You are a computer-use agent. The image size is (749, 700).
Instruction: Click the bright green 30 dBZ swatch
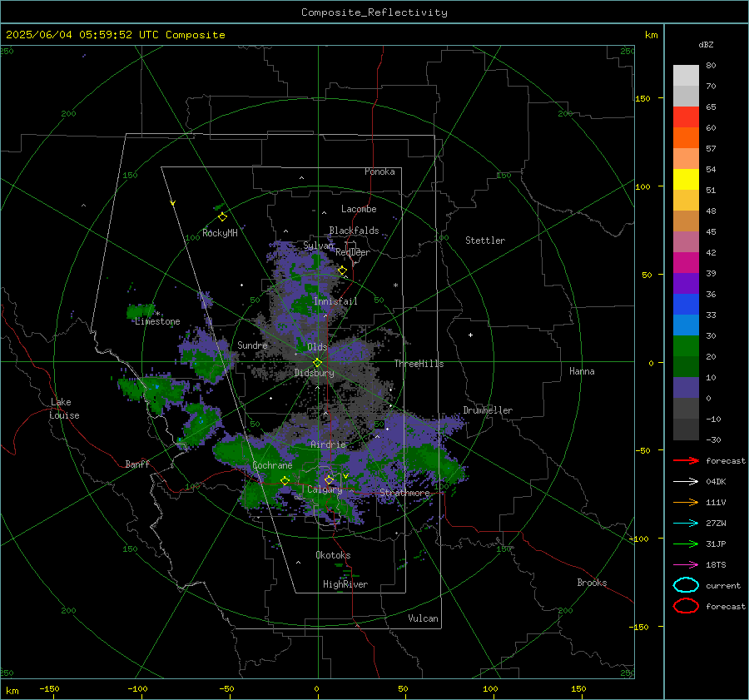point(686,346)
